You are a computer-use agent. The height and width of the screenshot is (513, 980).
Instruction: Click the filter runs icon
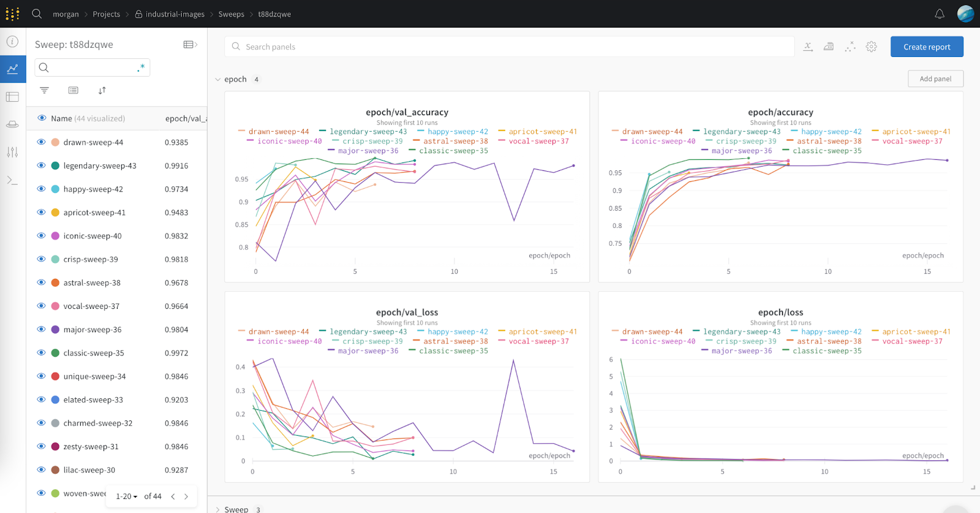point(44,90)
